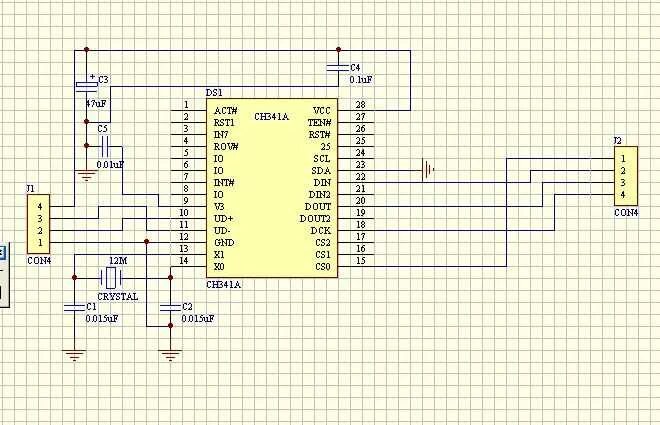Click the SDA pin name
Viewport: 660px width, 425px height.
pyautogui.click(x=321, y=171)
